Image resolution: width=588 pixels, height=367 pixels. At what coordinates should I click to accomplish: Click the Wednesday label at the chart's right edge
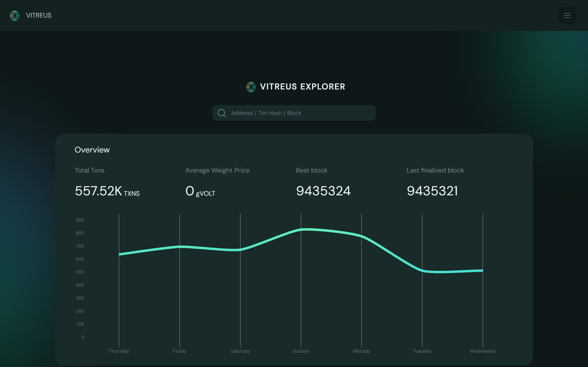(483, 351)
